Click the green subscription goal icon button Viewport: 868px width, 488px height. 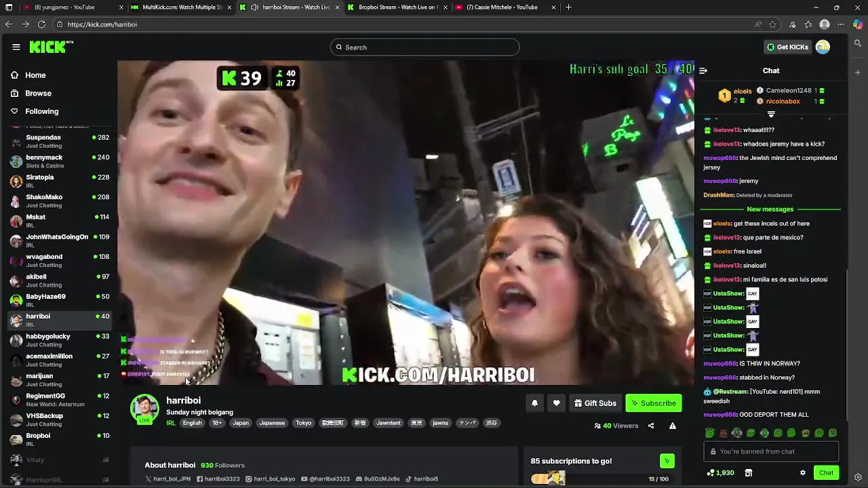point(667,461)
